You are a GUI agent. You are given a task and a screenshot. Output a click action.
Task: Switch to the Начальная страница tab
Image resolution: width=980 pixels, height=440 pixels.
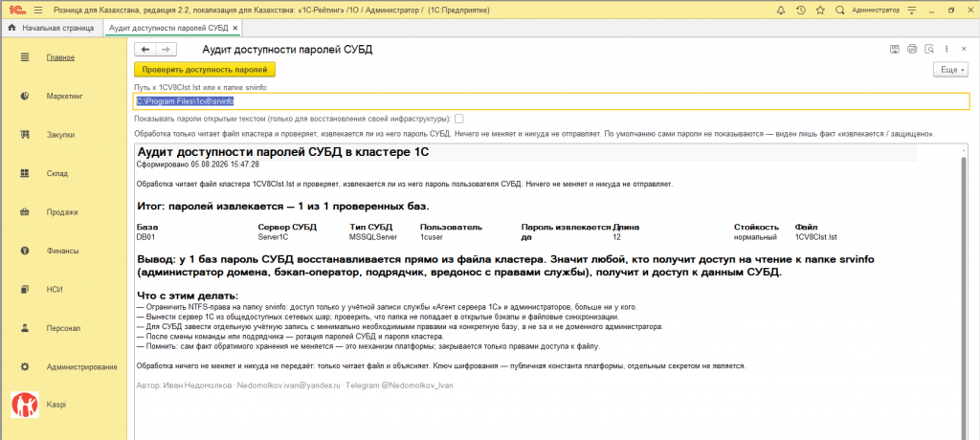click(52, 28)
